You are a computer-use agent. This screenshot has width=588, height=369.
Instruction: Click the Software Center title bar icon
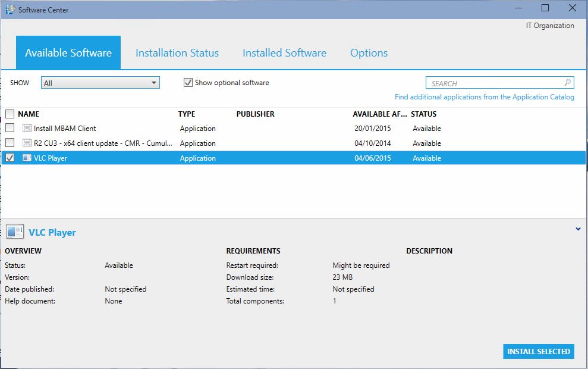[x=10, y=10]
